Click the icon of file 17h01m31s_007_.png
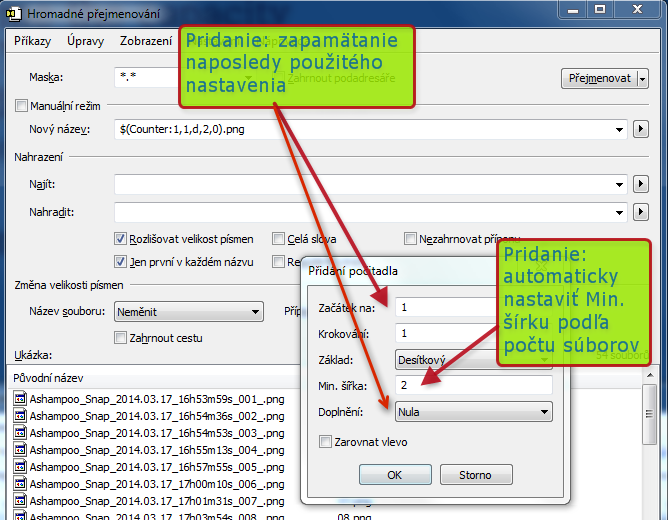Viewport: 668px width, 520px height. coord(20,500)
